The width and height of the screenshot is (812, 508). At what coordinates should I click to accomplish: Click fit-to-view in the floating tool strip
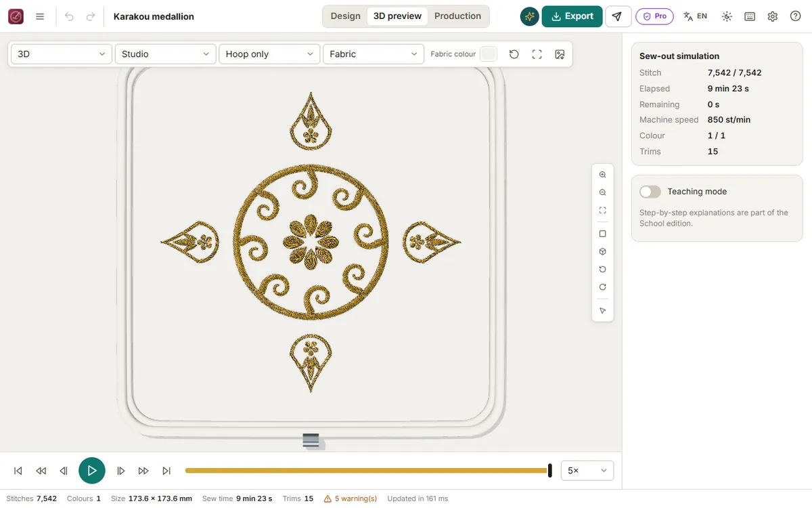(x=603, y=210)
